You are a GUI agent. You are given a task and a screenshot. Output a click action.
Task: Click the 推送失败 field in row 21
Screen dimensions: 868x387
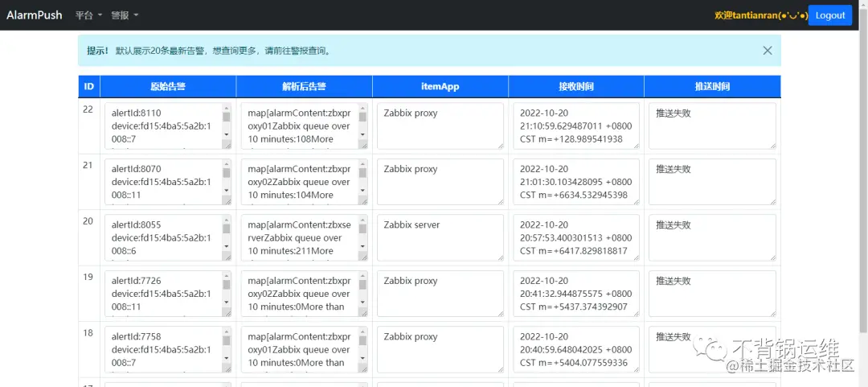click(712, 182)
